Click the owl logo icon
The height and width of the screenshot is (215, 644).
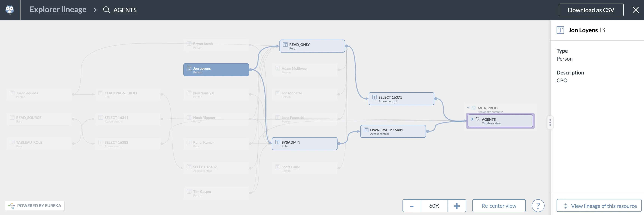[10, 10]
